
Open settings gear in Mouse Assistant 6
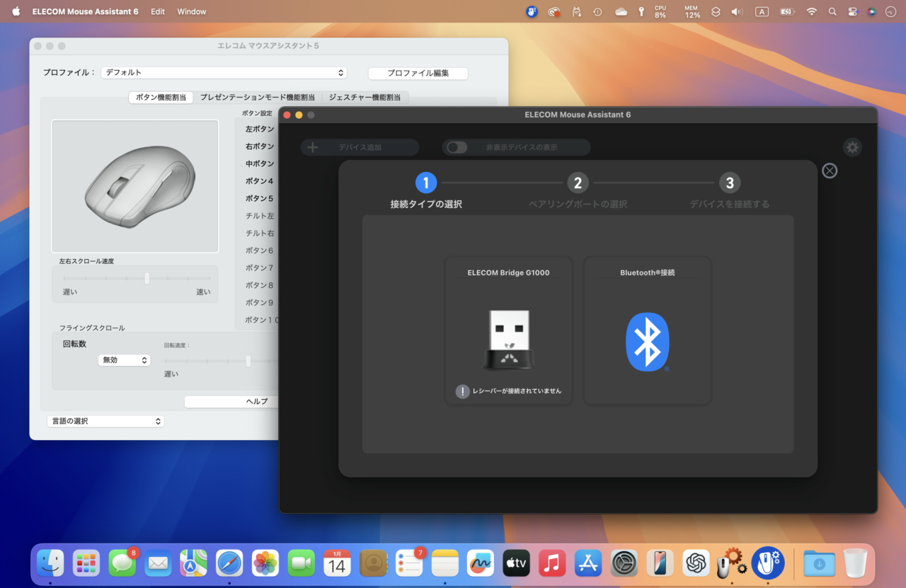click(853, 147)
